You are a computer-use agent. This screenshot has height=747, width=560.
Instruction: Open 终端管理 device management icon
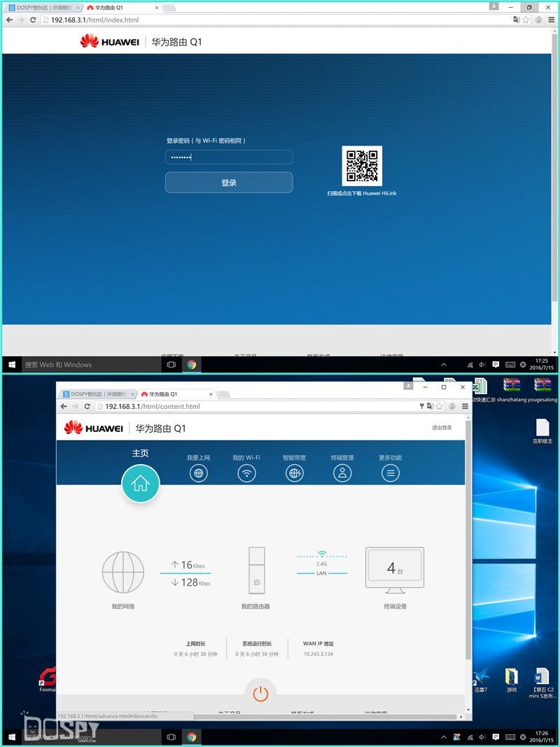[x=342, y=473]
